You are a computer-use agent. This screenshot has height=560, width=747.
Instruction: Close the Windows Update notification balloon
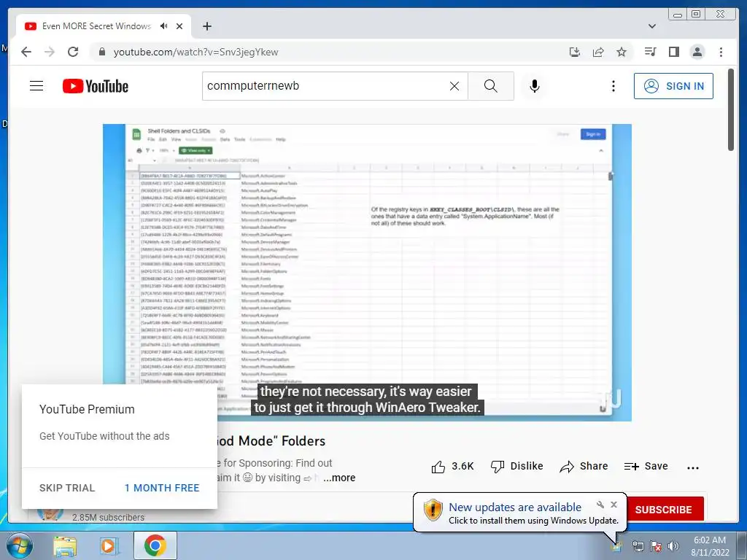click(614, 505)
